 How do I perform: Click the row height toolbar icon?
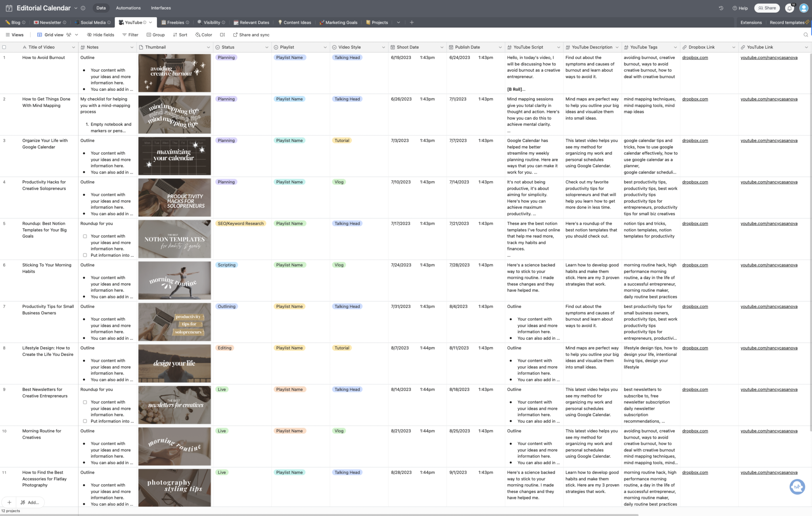[222, 35]
